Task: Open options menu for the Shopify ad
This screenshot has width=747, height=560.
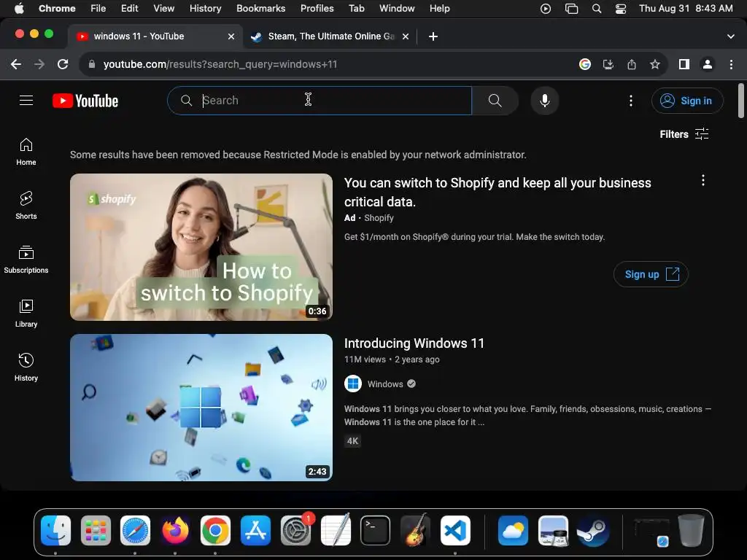Action: pyautogui.click(x=703, y=180)
